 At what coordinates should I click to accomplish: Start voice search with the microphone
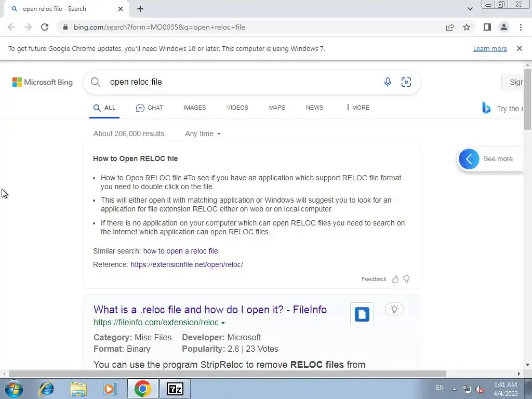pos(388,82)
